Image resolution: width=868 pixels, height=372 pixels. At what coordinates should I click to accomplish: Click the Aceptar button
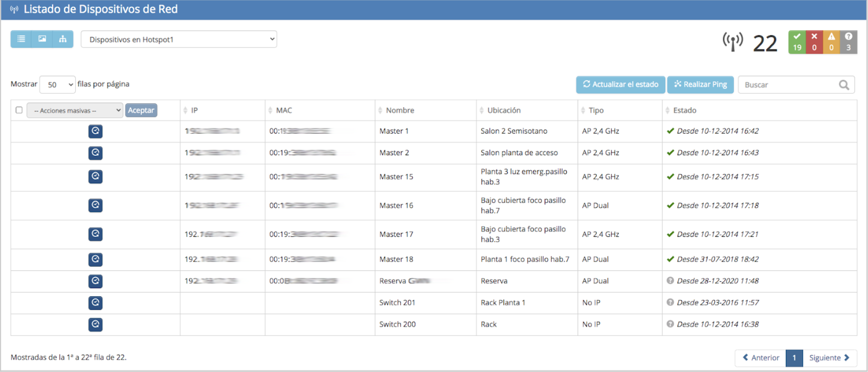(x=141, y=110)
